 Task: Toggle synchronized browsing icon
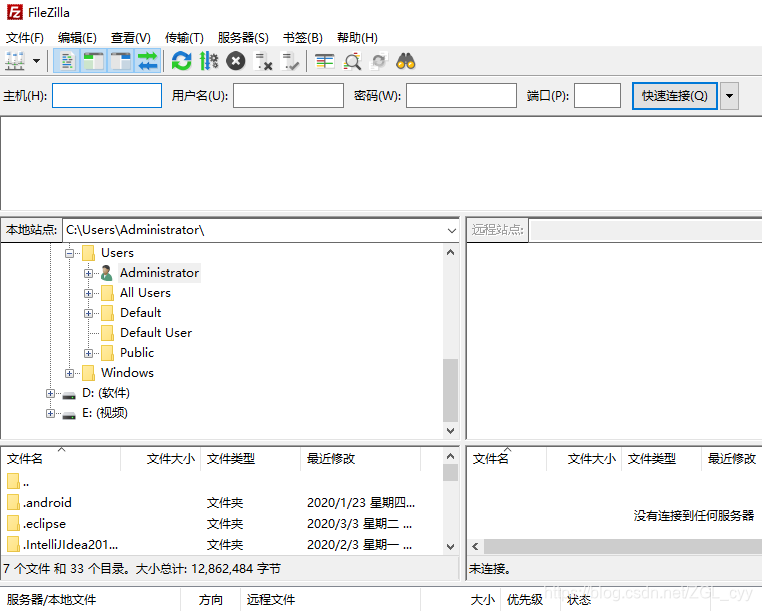pyautogui.click(x=379, y=61)
